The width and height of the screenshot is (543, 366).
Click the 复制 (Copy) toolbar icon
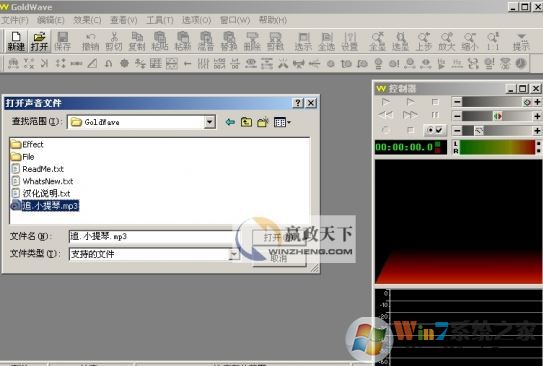[x=137, y=41]
